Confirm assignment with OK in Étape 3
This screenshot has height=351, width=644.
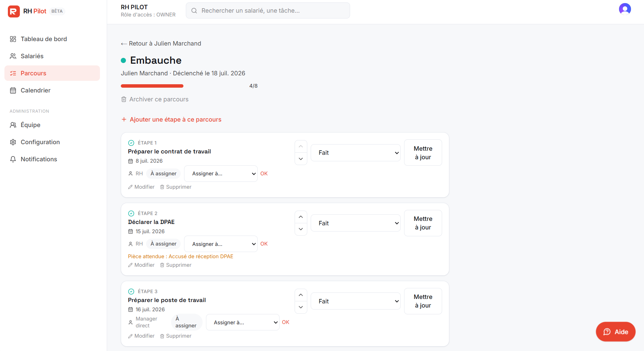coord(286,322)
